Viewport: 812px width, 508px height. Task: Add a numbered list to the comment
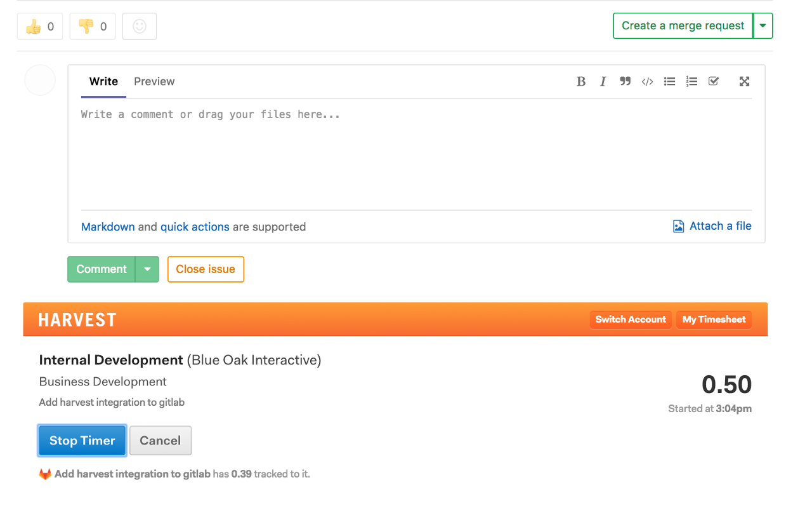click(691, 81)
